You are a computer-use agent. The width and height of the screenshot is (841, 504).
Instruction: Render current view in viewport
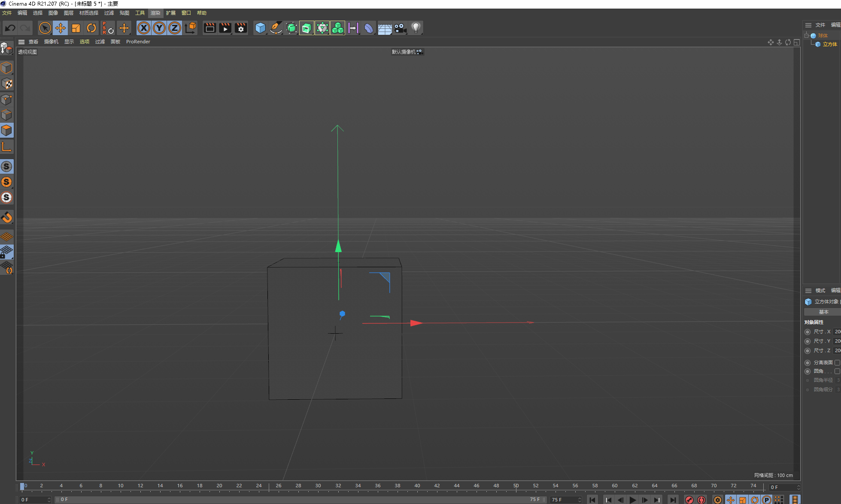[210, 28]
